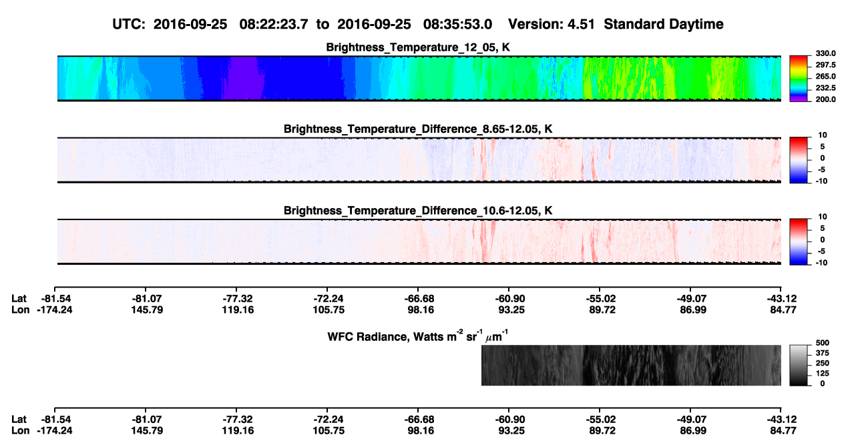Screen dimensions: 868x445
Task: Click the 8.65-12.05 difference colorbar
Action: pyautogui.click(x=799, y=161)
